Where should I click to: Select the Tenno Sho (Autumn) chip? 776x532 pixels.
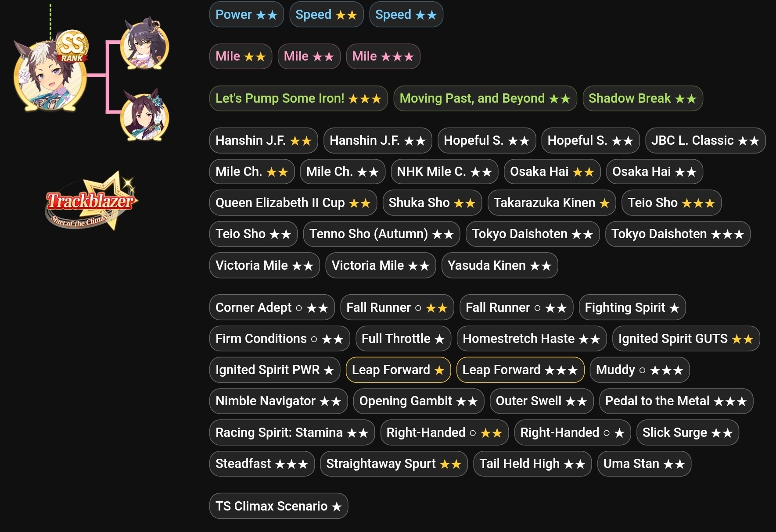tap(382, 234)
